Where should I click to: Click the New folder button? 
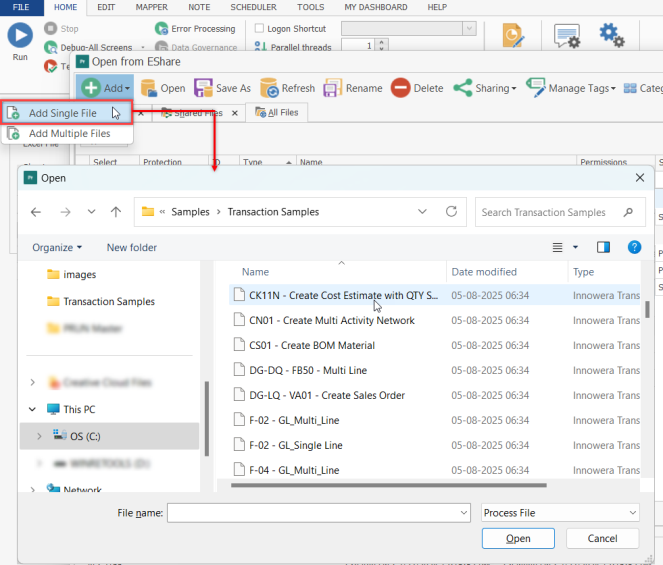[x=132, y=247]
